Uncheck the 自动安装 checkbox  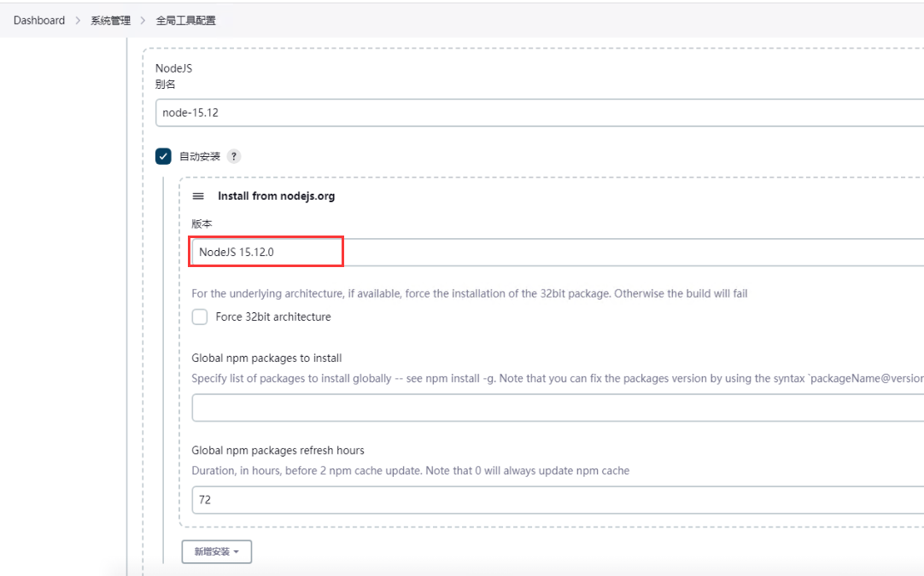pyautogui.click(x=163, y=156)
